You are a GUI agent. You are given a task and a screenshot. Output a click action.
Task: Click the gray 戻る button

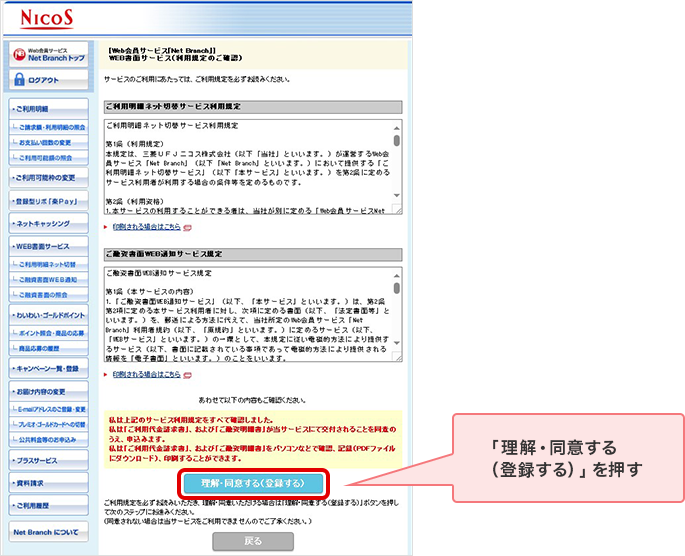(x=253, y=541)
